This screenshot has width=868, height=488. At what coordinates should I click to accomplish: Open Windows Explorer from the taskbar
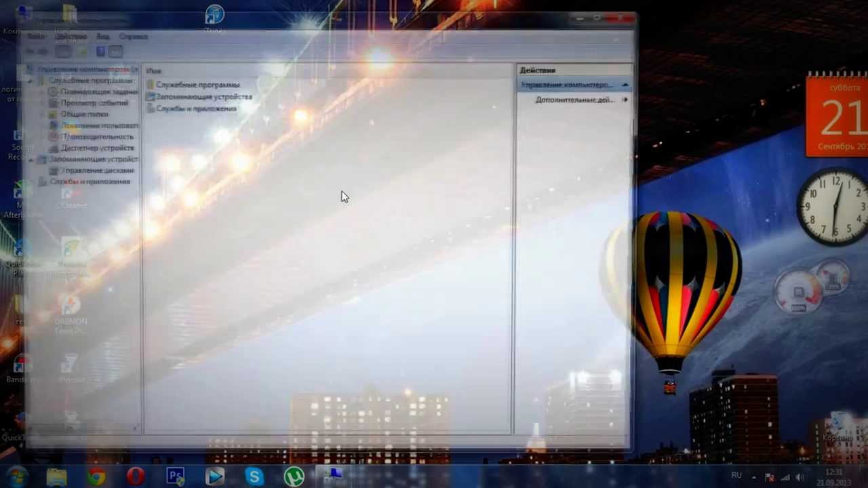click(x=56, y=476)
